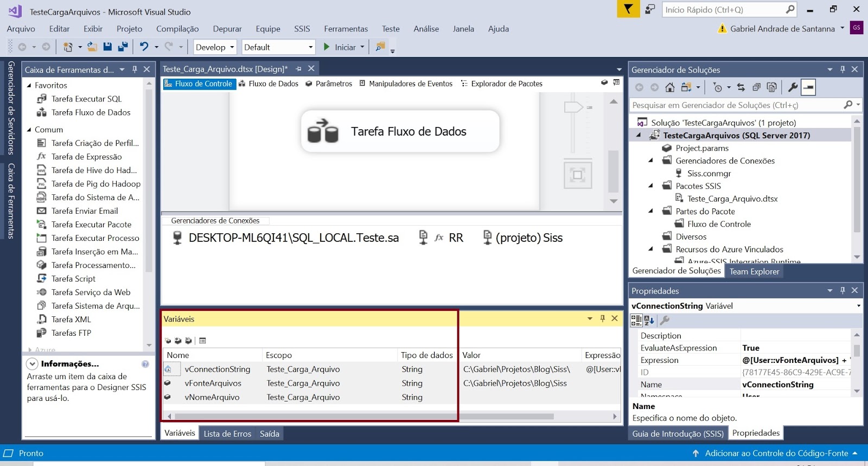Collapse the Comum toolbox group

(29, 130)
